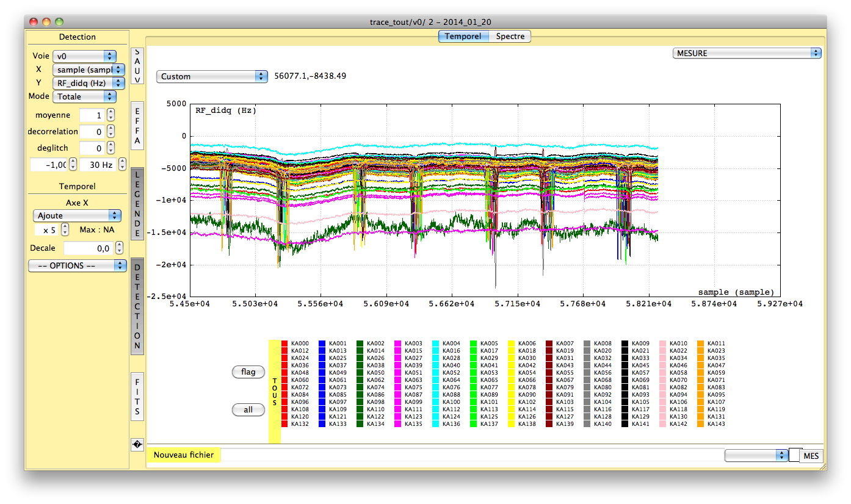Open the Voie v0 dropdown
The width and height of the screenshot is (851, 504).
[x=84, y=56]
